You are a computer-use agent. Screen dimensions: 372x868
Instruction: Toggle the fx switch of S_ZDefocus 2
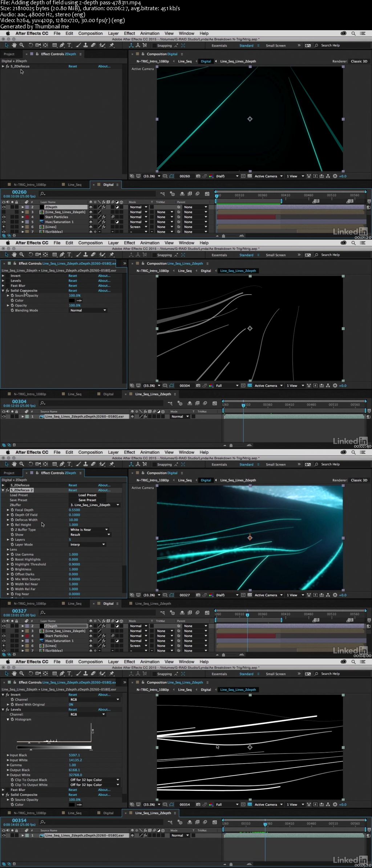click(7, 490)
